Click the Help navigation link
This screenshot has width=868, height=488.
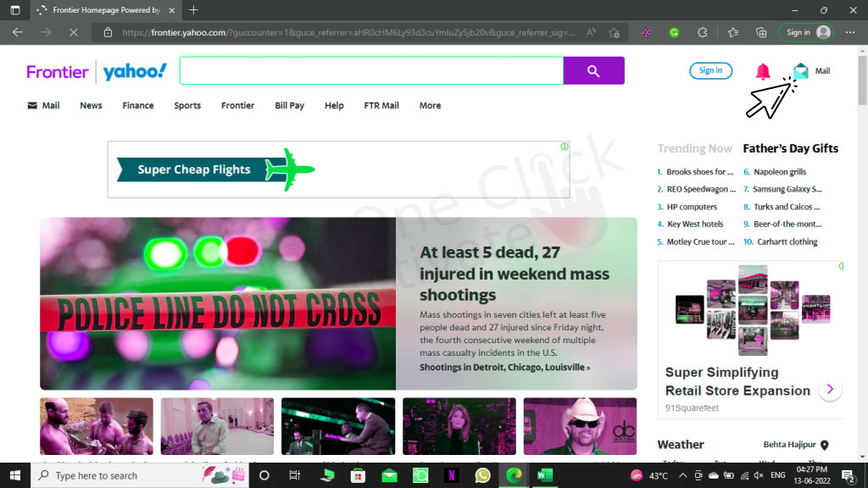click(x=334, y=105)
